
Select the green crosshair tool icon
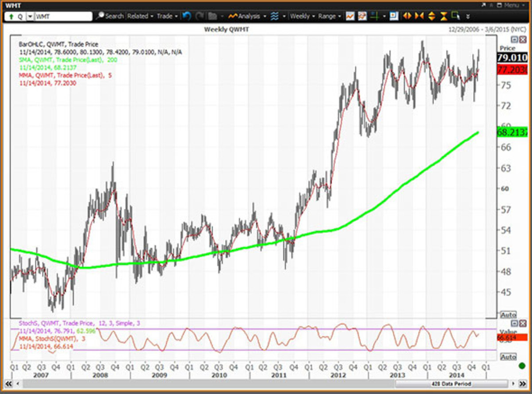[375, 16]
